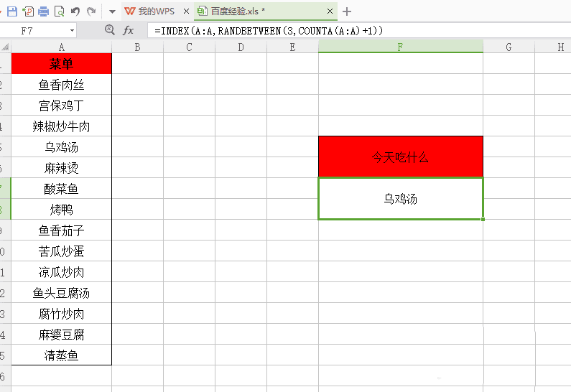Viewport: 571px width, 392px height.
Task: Click the formula zoom magnifier icon
Action: tap(110, 30)
